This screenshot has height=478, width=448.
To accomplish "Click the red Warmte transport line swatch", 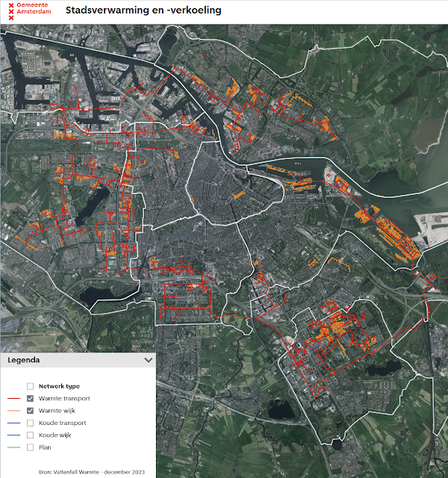I will (13, 398).
